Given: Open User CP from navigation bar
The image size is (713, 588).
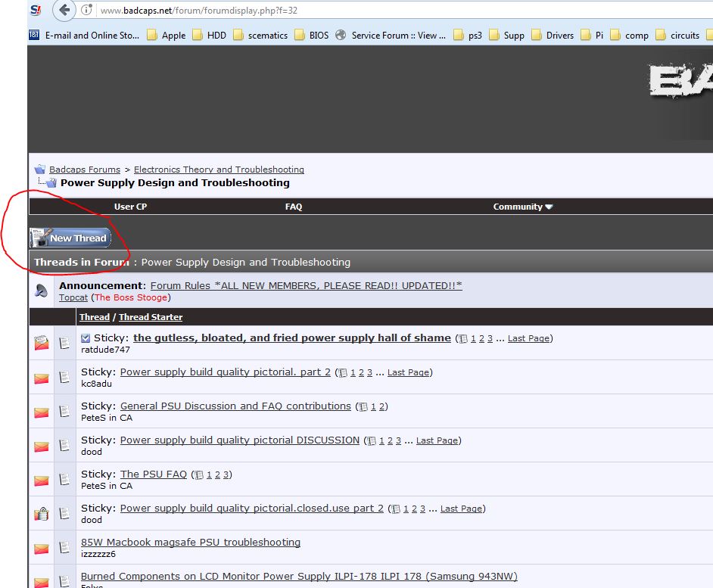Looking at the screenshot, I should (130, 207).
